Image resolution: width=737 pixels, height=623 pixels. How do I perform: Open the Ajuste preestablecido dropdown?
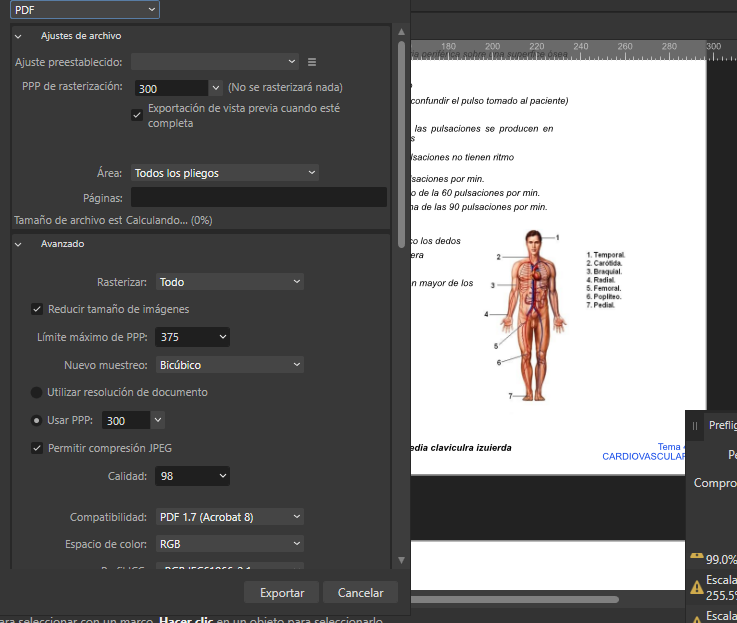pos(215,62)
